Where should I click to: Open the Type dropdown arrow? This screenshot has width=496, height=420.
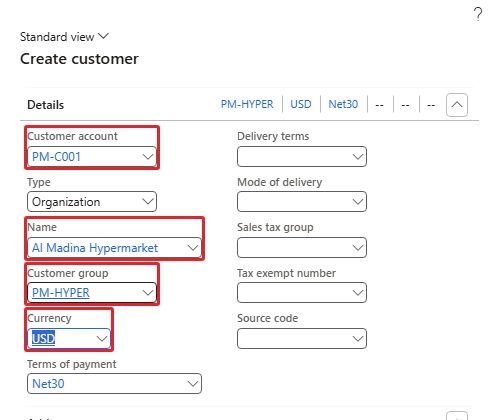[148, 202]
